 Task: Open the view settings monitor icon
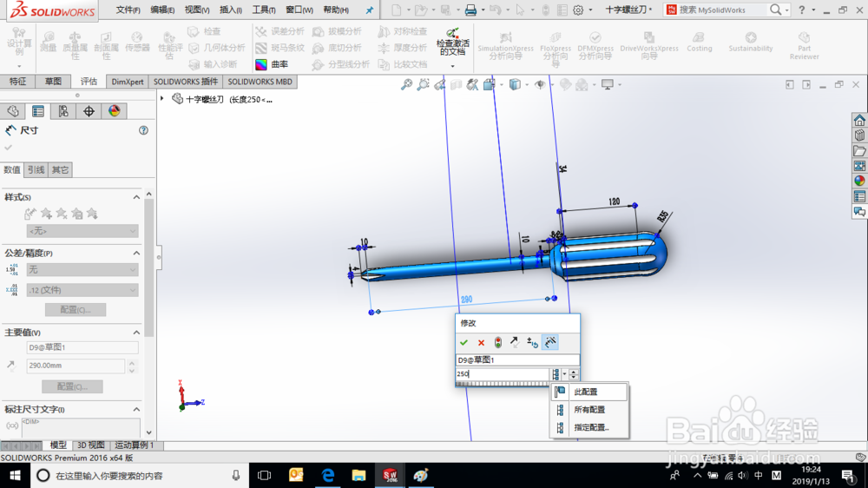tap(608, 85)
